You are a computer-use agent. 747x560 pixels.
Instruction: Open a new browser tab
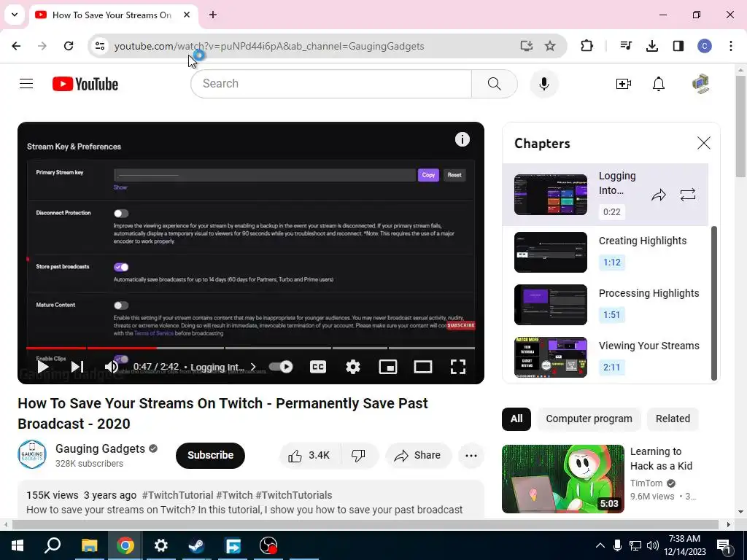pyautogui.click(x=213, y=15)
